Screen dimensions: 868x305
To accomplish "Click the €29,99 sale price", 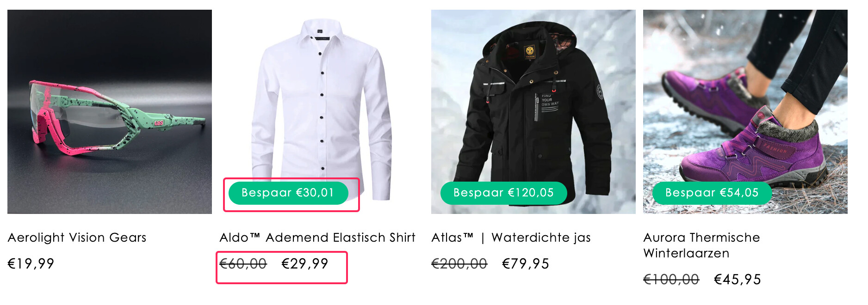I will (x=305, y=264).
